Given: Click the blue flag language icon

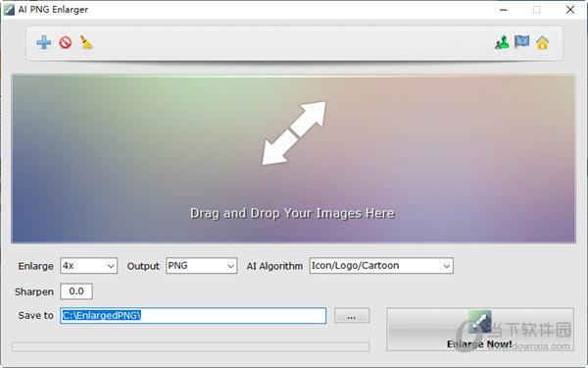Looking at the screenshot, I should pos(521,41).
